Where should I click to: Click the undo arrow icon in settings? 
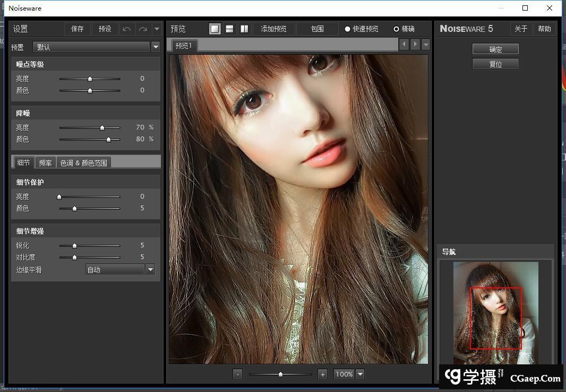127,29
